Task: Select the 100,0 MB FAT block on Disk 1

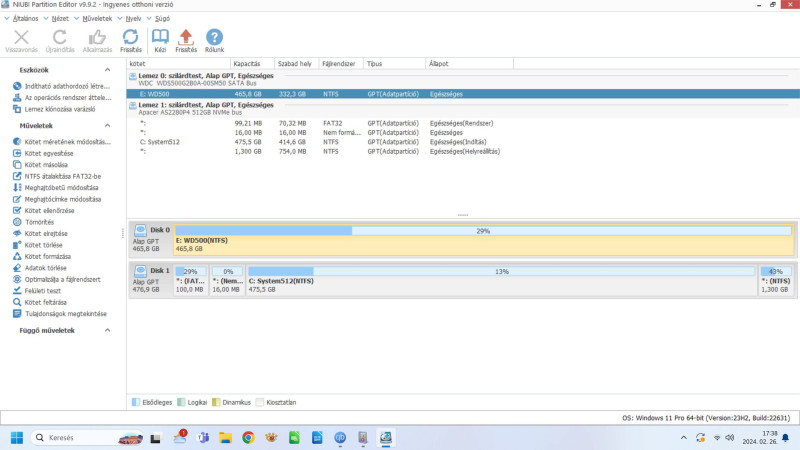Action: (191, 280)
